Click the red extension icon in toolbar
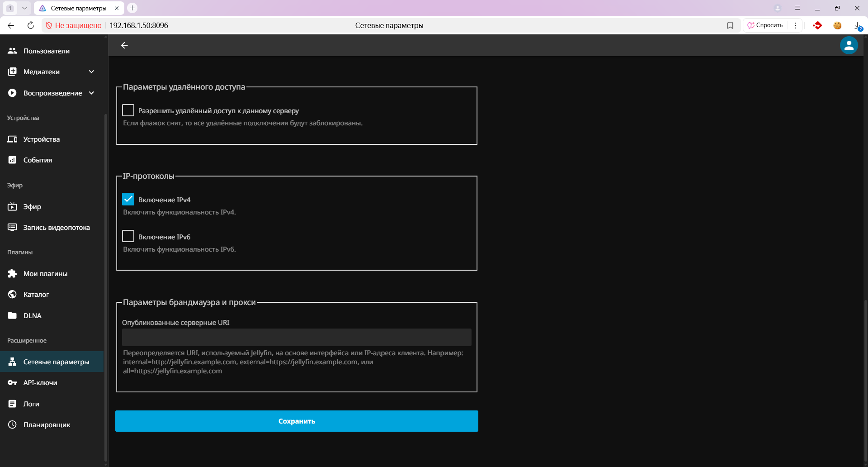This screenshot has height=467, width=868. [817, 25]
